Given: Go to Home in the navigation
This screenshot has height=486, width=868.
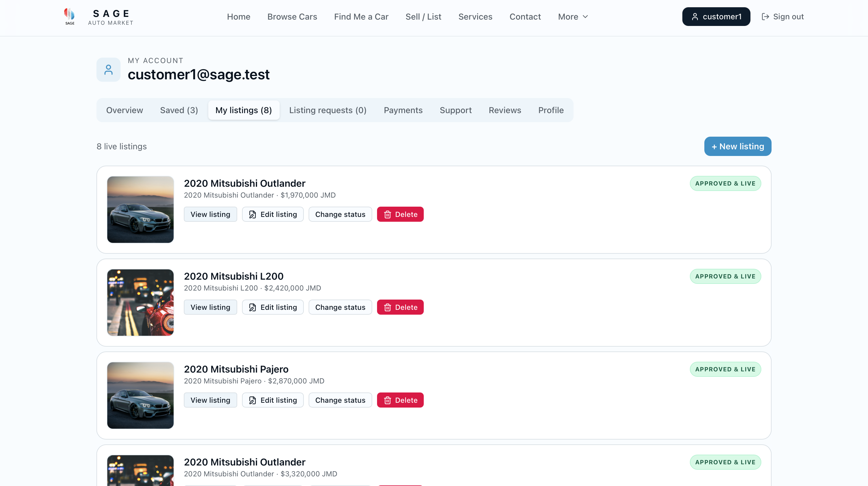Looking at the screenshot, I should coord(239,17).
